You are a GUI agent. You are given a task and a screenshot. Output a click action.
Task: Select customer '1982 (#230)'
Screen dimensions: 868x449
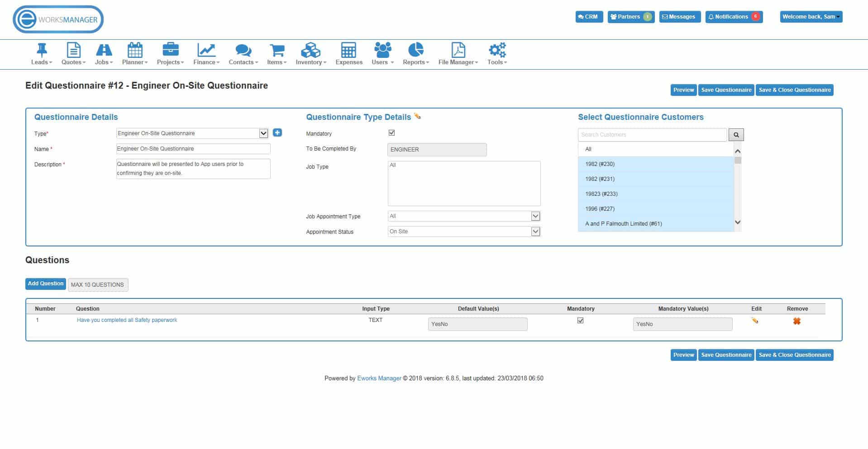(x=656, y=164)
